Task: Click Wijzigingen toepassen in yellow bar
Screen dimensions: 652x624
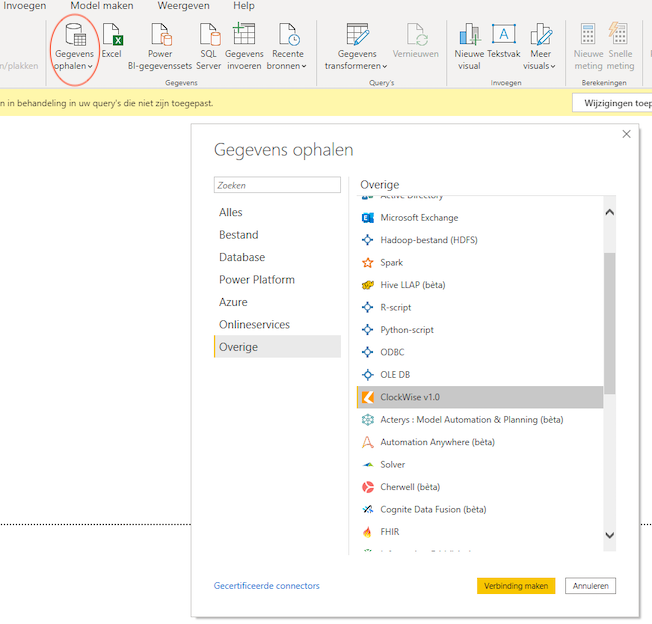Action: (x=612, y=103)
